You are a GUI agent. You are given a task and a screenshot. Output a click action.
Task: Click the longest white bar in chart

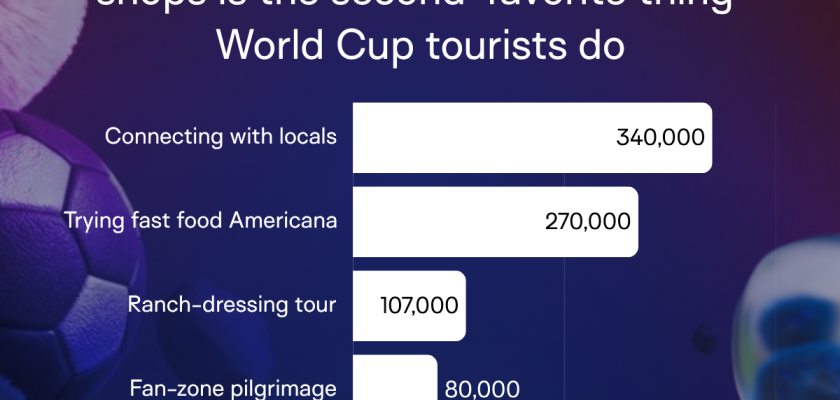coord(532,138)
